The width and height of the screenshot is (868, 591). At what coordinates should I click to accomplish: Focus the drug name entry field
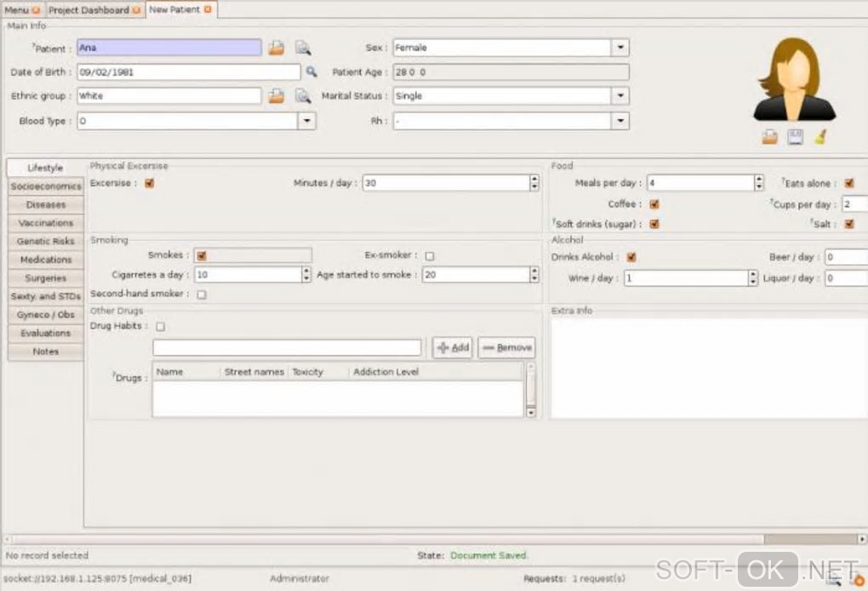(x=287, y=347)
